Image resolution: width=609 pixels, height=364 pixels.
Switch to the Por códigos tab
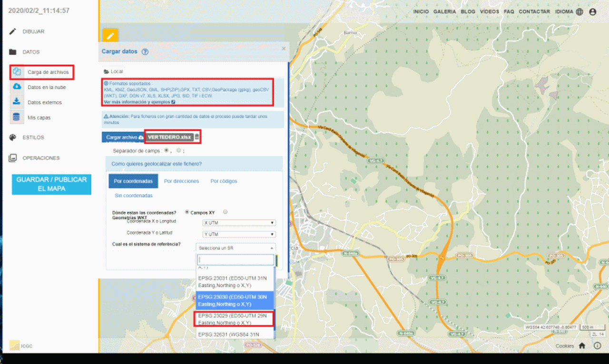(x=224, y=181)
